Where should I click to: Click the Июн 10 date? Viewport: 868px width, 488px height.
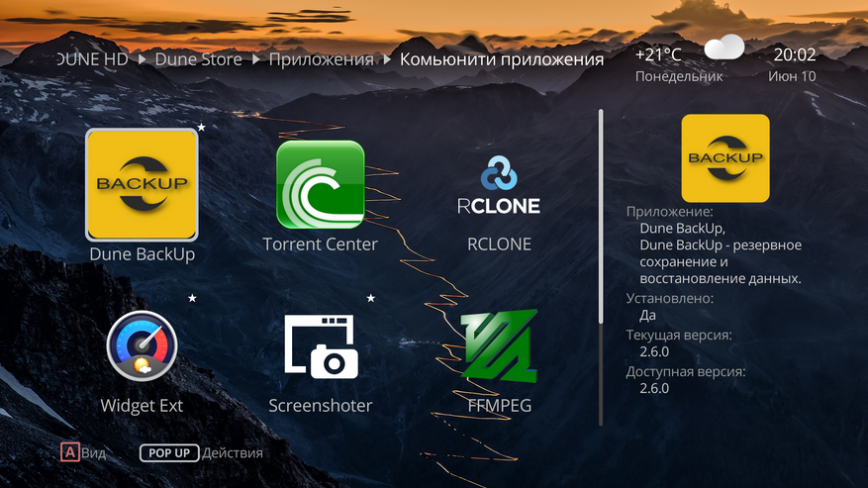click(792, 76)
